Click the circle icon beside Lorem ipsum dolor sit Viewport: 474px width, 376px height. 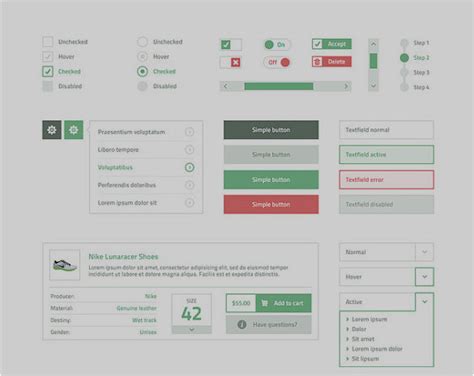[189, 203]
